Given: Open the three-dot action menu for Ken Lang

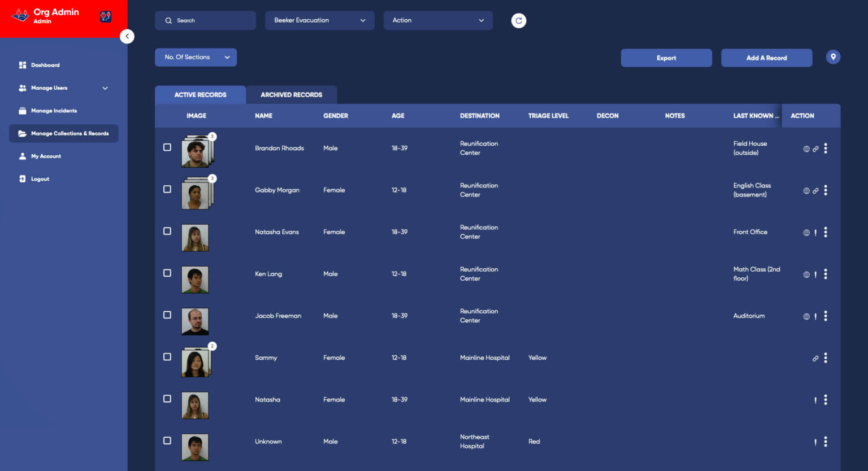Looking at the screenshot, I should (825, 274).
